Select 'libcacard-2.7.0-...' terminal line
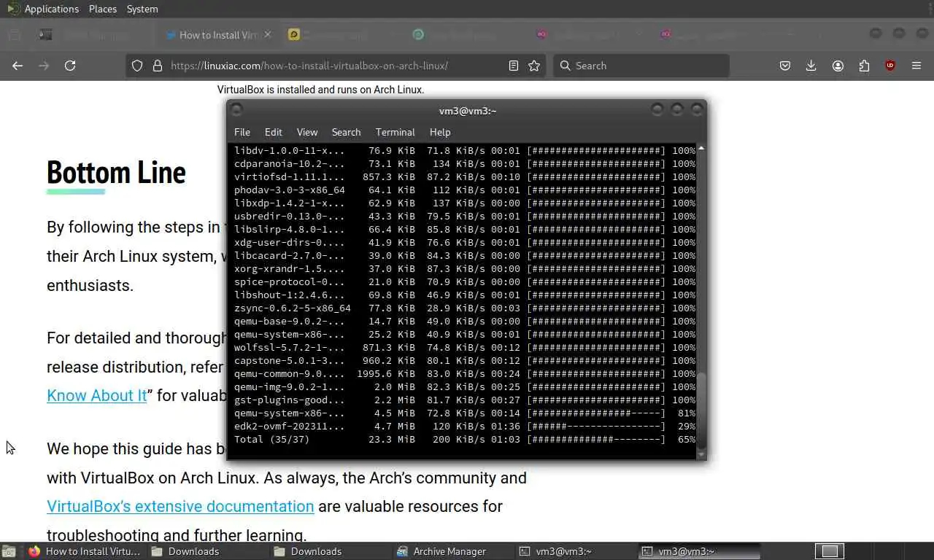The image size is (934, 560). click(x=464, y=256)
